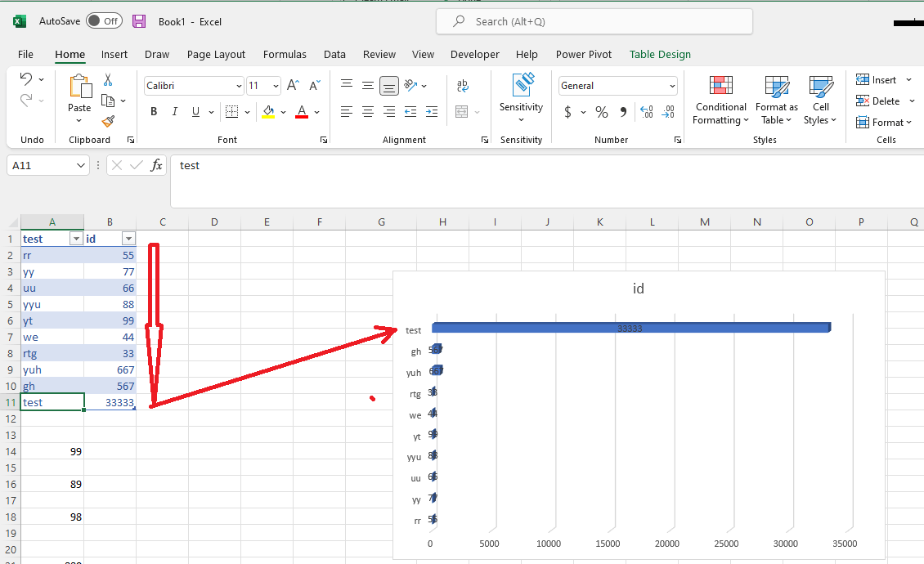Align text right
The height and width of the screenshot is (564, 924).
[x=389, y=111]
